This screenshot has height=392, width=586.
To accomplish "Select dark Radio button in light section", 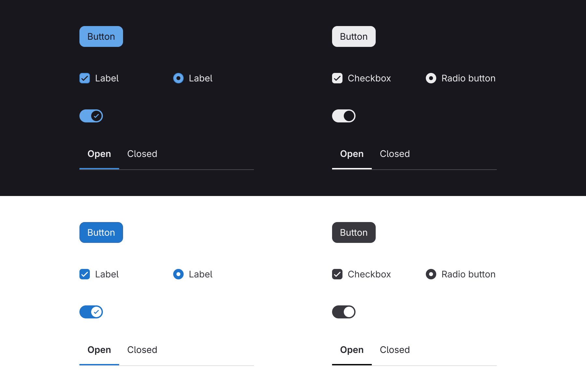I will [431, 274].
